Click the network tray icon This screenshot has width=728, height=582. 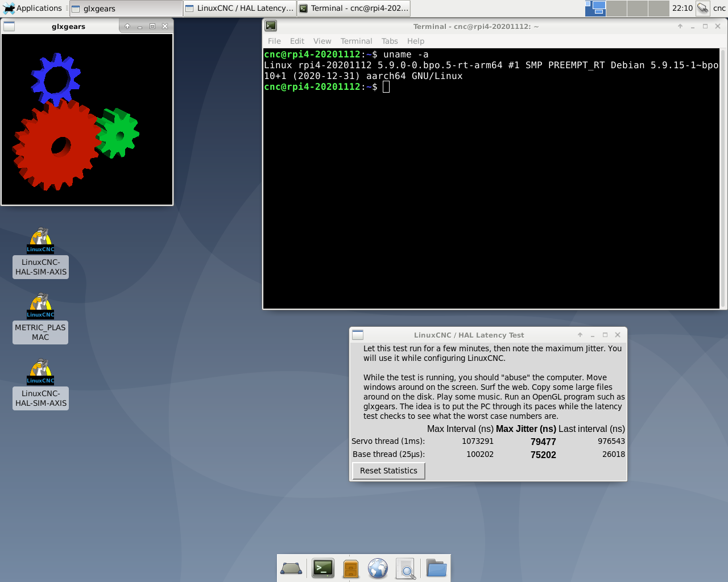click(703, 8)
